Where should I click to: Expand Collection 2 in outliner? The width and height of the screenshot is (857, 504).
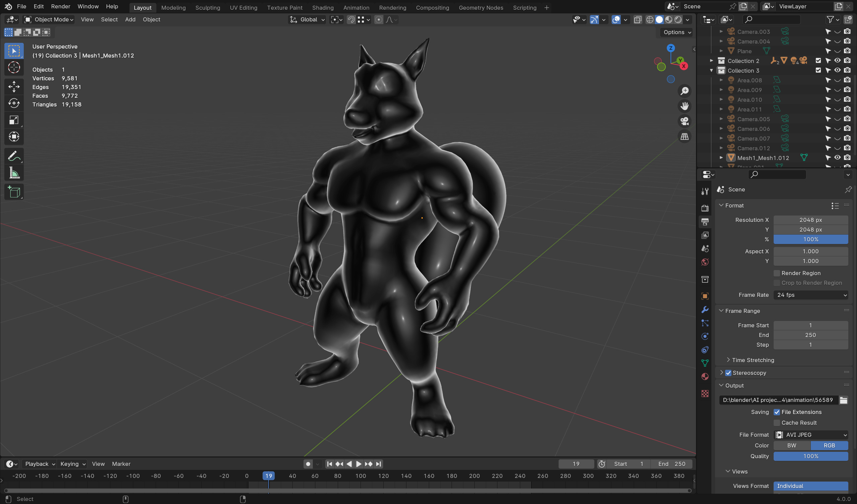[x=711, y=61]
